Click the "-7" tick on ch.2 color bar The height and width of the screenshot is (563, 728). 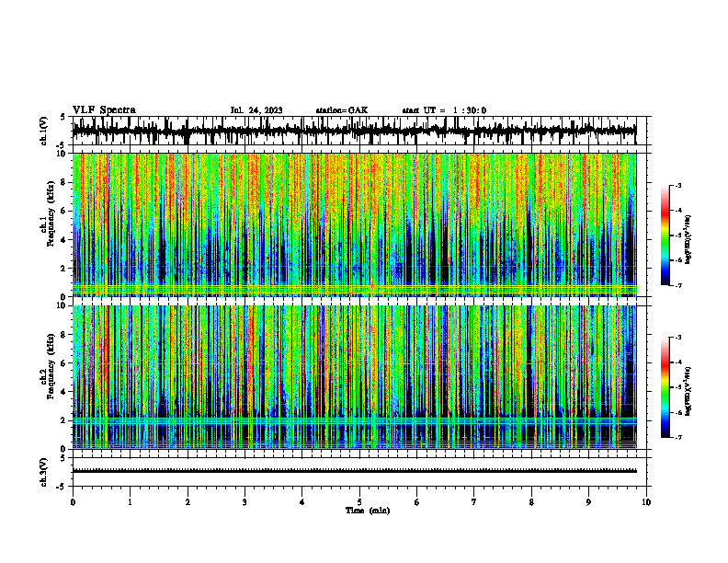click(677, 438)
